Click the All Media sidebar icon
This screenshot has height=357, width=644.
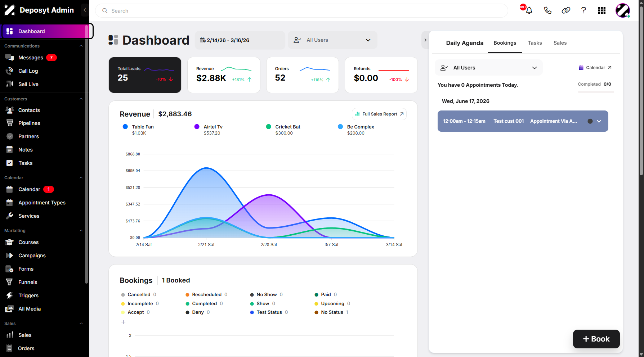pos(9,309)
